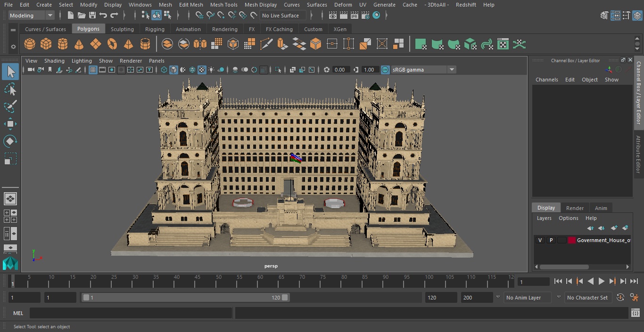
Task: Click the play backwards button
Action: (x=591, y=281)
